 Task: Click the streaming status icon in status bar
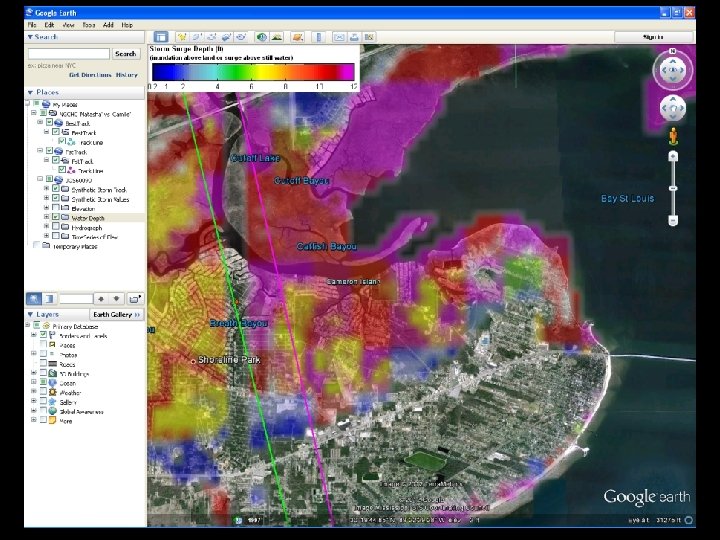[x=688, y=520]
